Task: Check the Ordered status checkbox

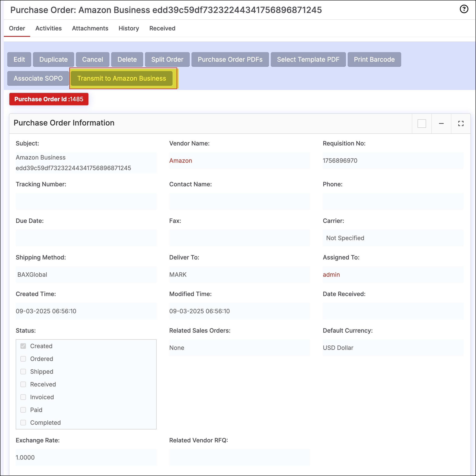Action: [23, 359]
